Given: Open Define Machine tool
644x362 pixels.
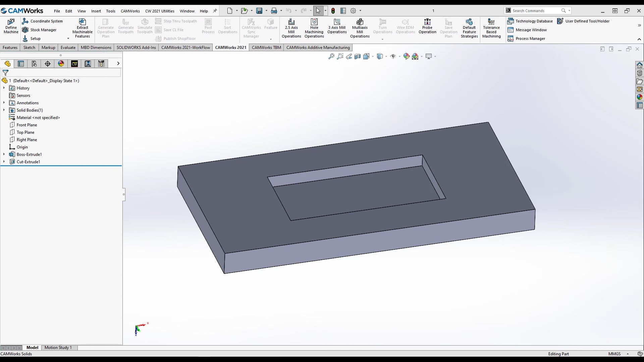Looking at the screenshot, I should tap(11, 26).
